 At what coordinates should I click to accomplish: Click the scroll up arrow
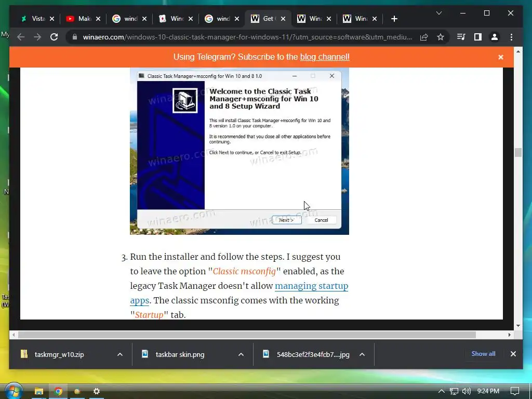(518, 51)
